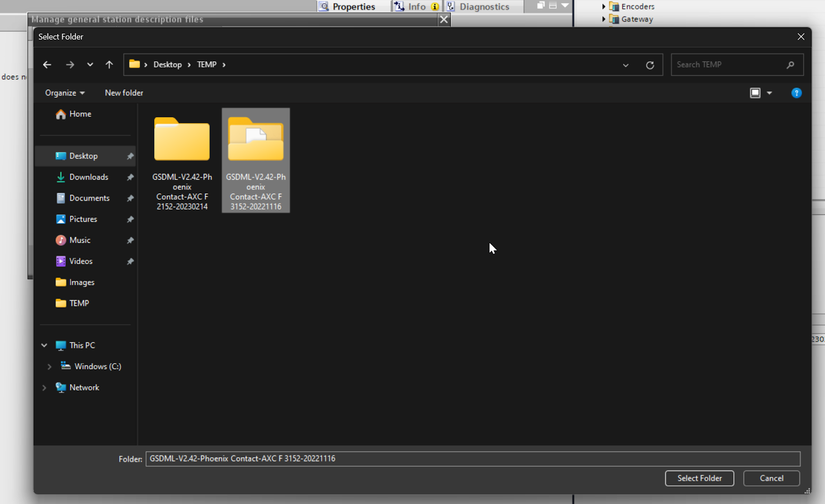Screen dimensions: 825x504
Task: Go up one folder level
Action: [x=109, y=64]
